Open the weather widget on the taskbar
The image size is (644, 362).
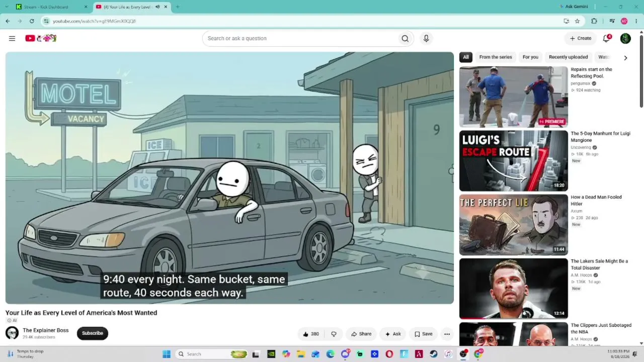pos(25,354)
